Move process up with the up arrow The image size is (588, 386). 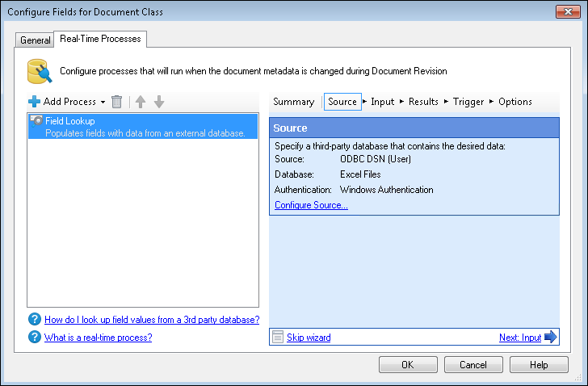click(141, 102)
